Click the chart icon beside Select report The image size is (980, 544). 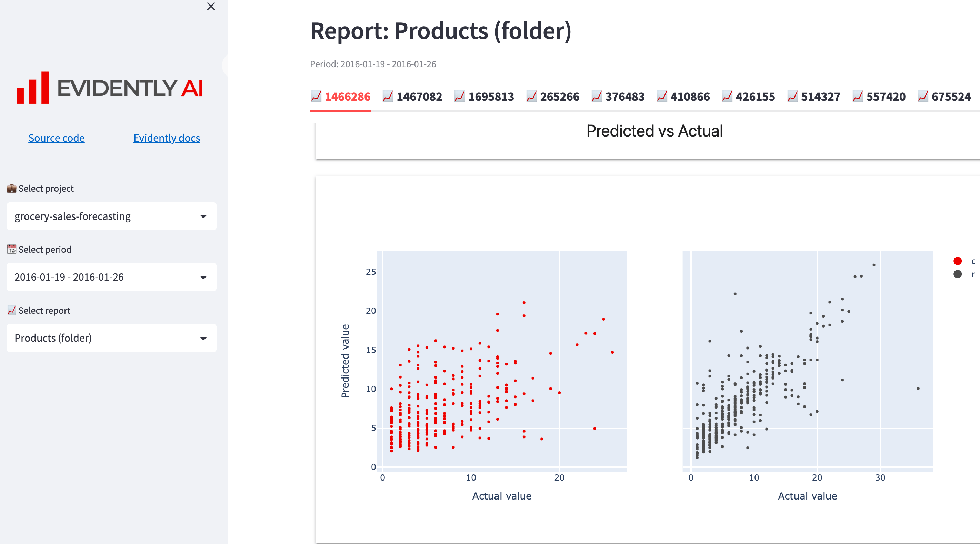tap(11, 310)
